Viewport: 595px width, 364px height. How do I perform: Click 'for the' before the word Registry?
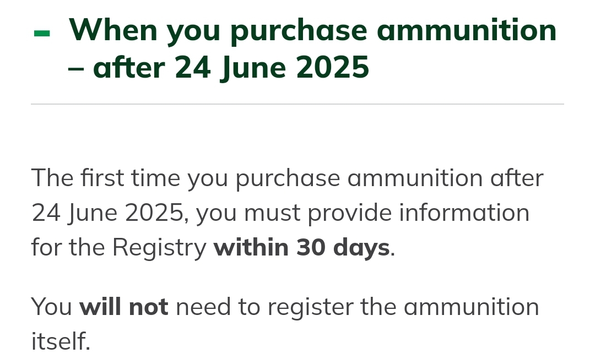coord(68,248)
